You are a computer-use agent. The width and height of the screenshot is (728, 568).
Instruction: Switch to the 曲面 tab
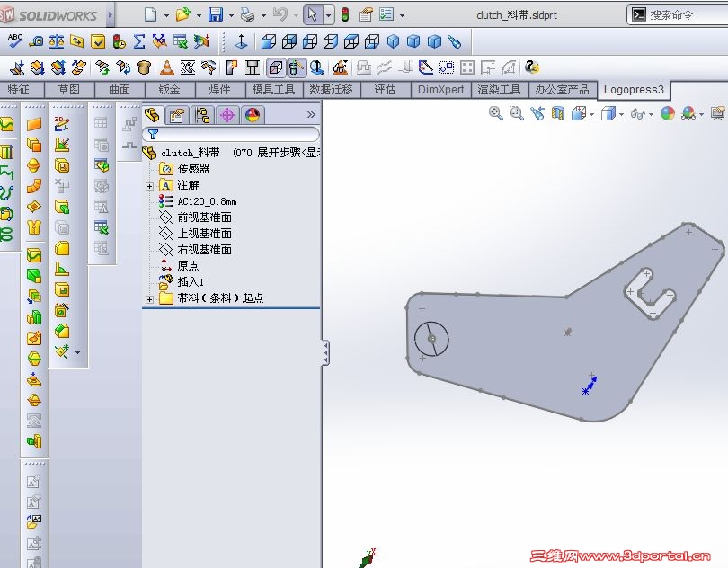[x=120, y=90]
